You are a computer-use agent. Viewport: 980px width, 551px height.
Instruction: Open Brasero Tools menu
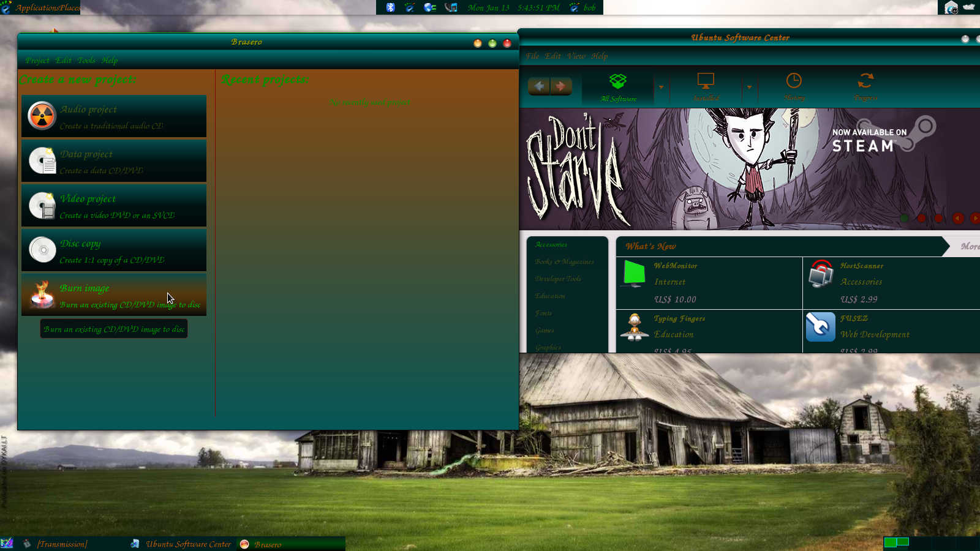(x=86, y=60)
